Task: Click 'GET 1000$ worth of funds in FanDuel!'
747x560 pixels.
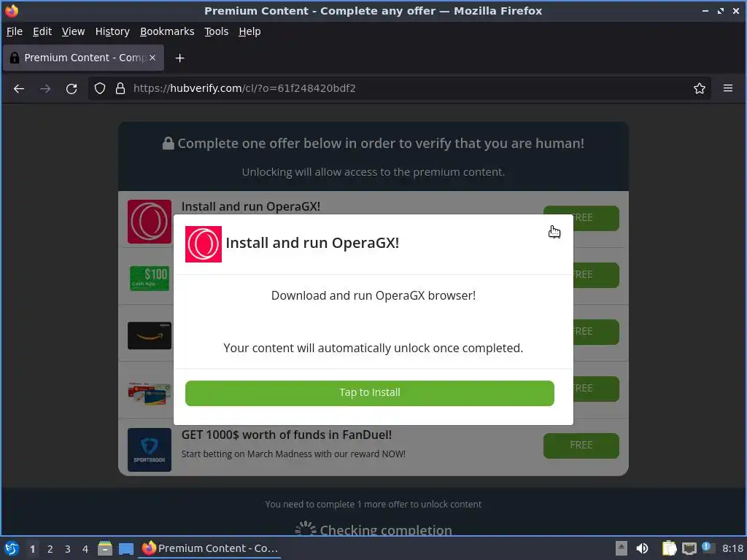Action: [x=286, y=435]
